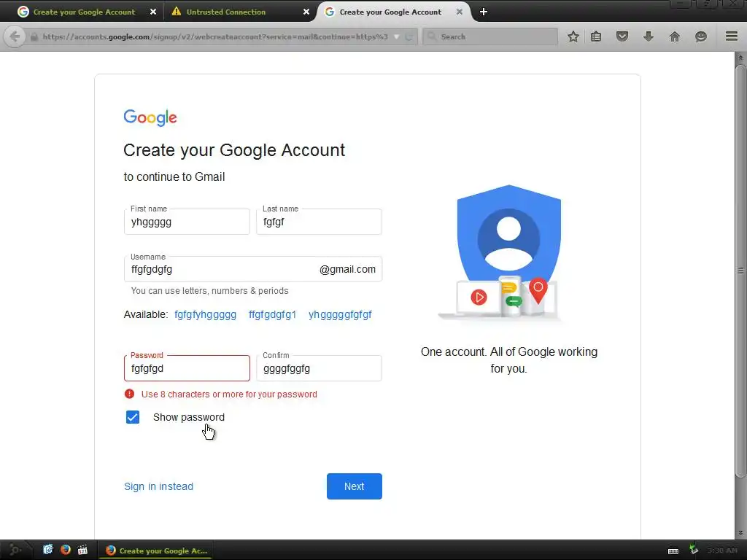This screenshot has height=560, width=747.
Task: Click the Last name input field
Action: [320, 222]
